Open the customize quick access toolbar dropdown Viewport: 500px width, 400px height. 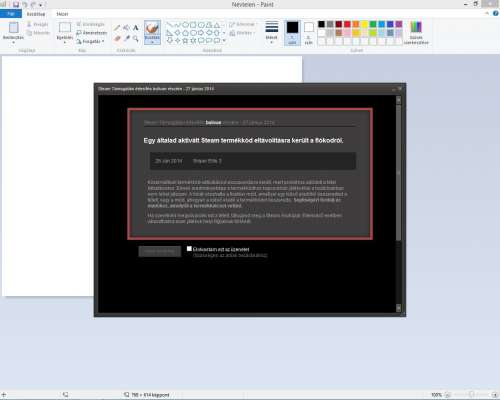[41, 5]
